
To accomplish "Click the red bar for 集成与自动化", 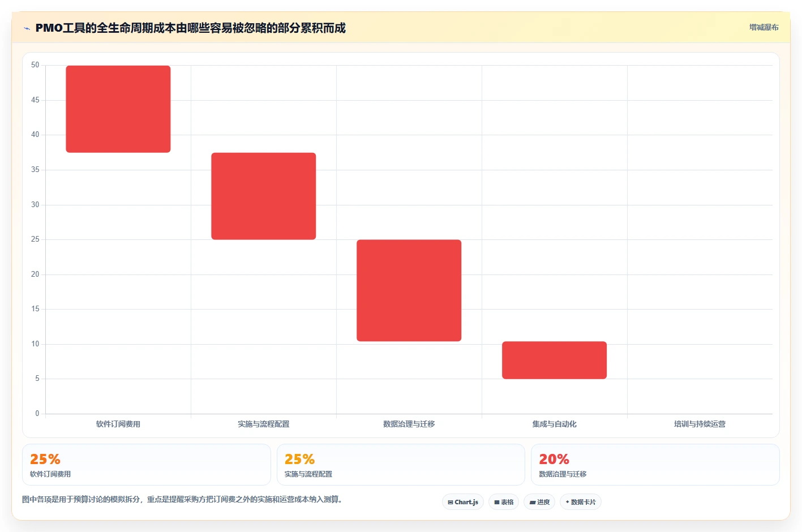I will pos(555,360).
